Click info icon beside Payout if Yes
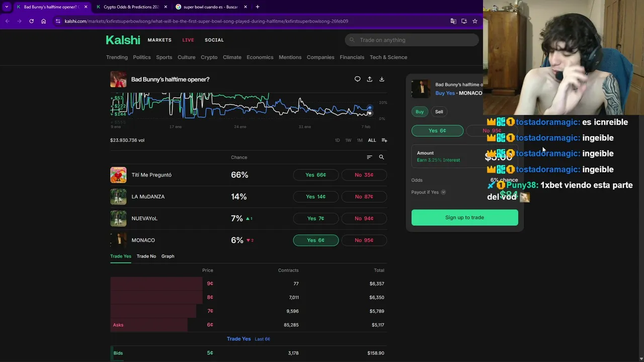 coord(443,192)
